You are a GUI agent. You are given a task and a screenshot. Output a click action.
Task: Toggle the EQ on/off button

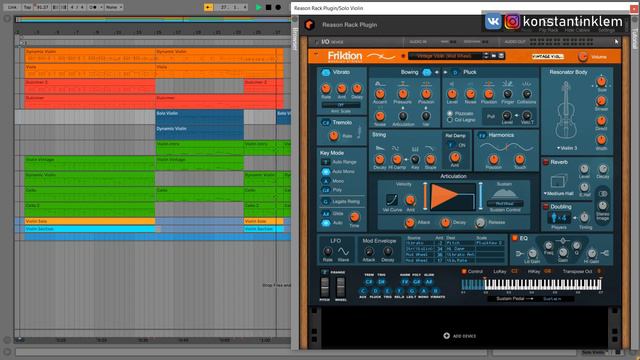coord(515,238)
